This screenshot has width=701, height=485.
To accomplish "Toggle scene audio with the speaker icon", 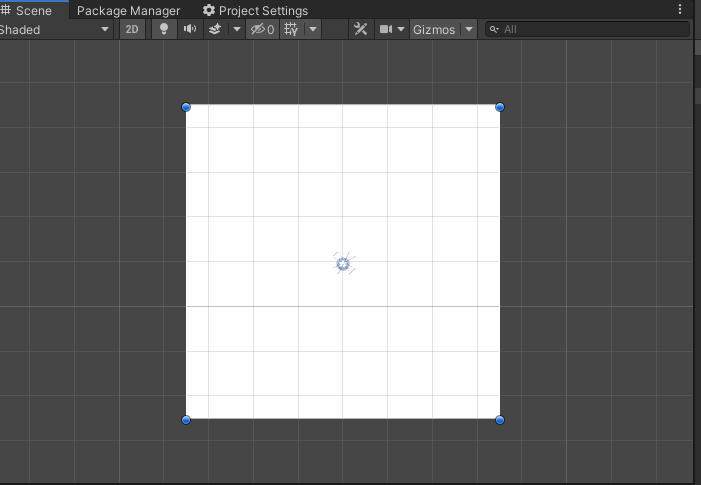I will pyautogui.click(x=190, y=30).
